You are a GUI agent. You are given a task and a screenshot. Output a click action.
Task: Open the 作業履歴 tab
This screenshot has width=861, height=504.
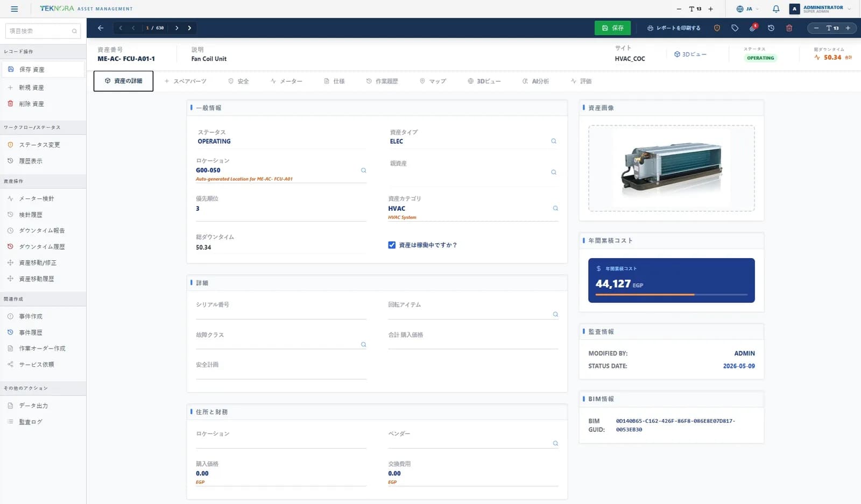pyautogui.click(x=382, y=81)
